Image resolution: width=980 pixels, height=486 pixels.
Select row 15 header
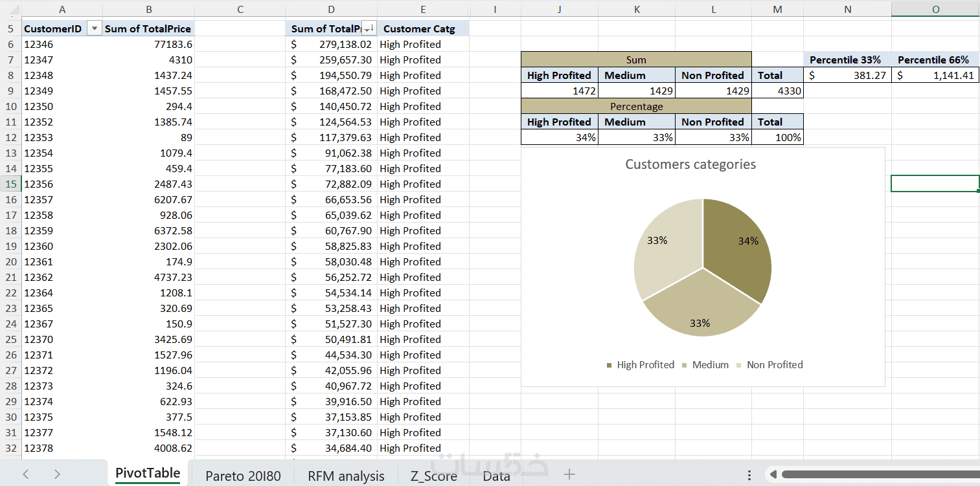coord(10,184)
